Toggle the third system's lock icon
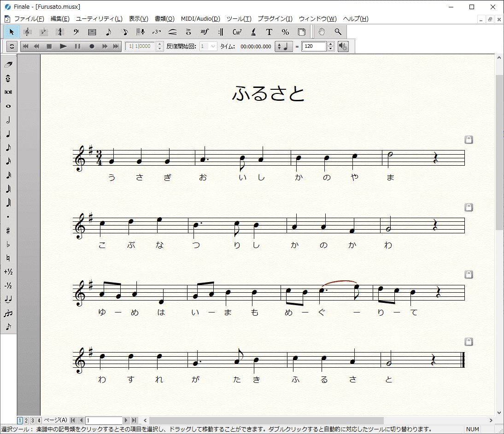Image resolution: width=504 pixels, height=434 pixels. tap(469, 274)
